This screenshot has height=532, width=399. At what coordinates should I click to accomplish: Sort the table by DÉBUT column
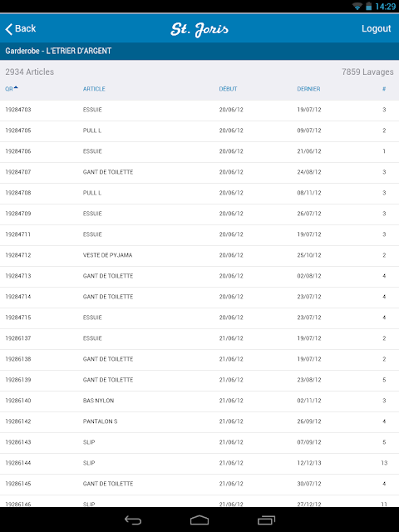pyautogui.click(x=228, y=89)
